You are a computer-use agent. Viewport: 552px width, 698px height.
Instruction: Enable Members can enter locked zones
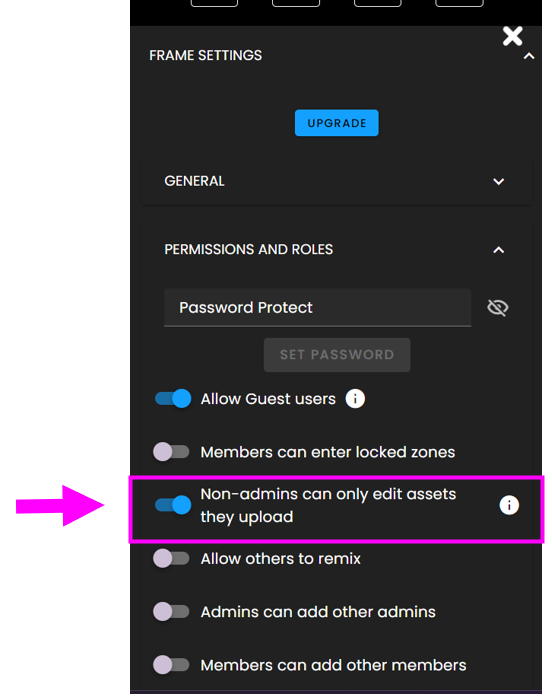tap(171, 452)
